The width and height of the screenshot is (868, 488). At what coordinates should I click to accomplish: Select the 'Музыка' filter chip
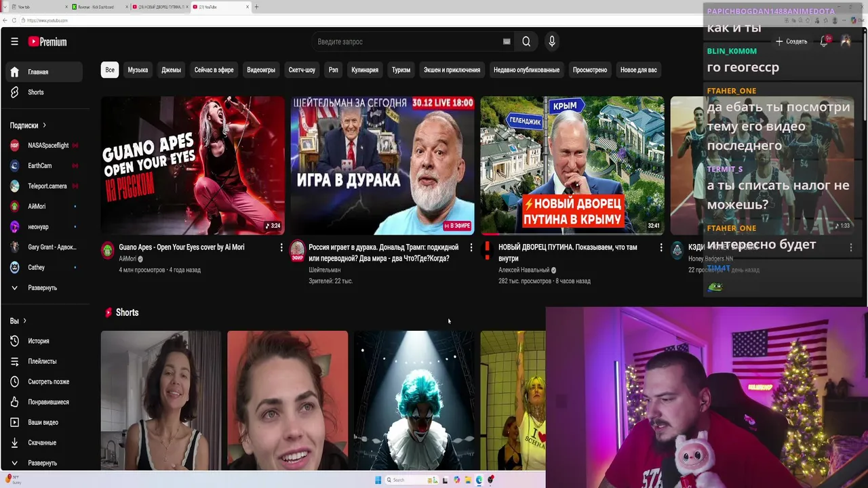pos(138,70)
